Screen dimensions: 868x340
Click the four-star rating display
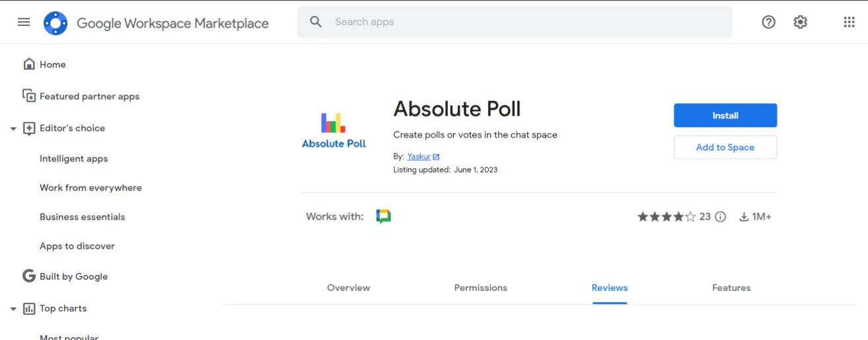tap(667, 216)
